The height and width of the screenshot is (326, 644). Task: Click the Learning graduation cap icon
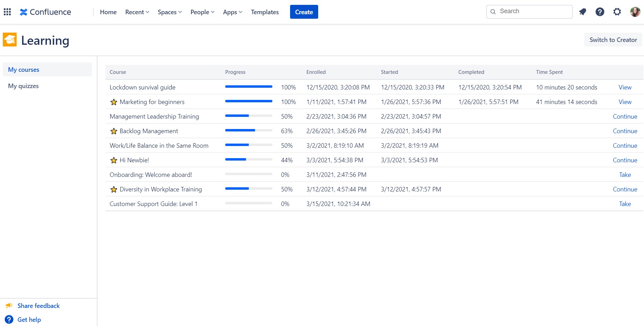[x=10, y=40]
